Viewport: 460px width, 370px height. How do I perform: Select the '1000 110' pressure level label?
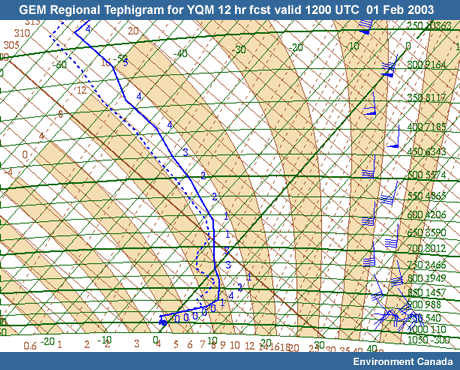click(427, 329)
